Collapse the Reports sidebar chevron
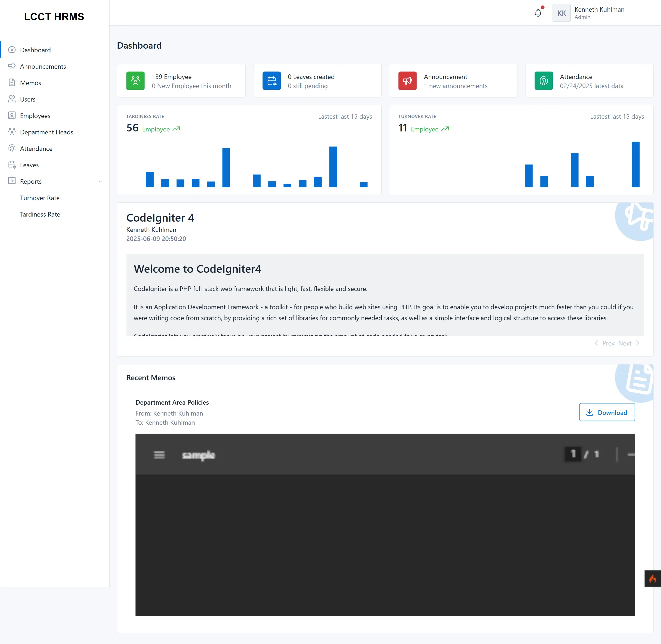The width and height of the screenshot is (661, 644). tap(100, 182)
